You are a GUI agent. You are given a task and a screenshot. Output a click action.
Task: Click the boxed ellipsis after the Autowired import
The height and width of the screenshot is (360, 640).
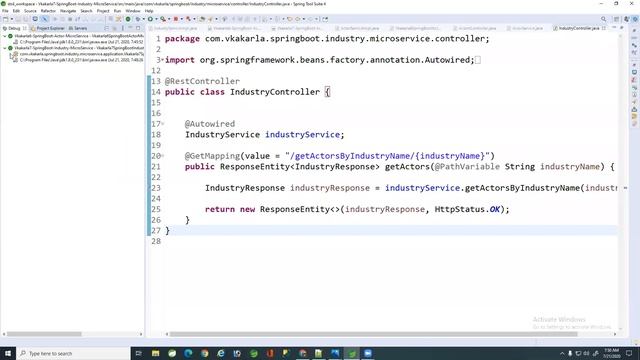(x=478, y=60)
